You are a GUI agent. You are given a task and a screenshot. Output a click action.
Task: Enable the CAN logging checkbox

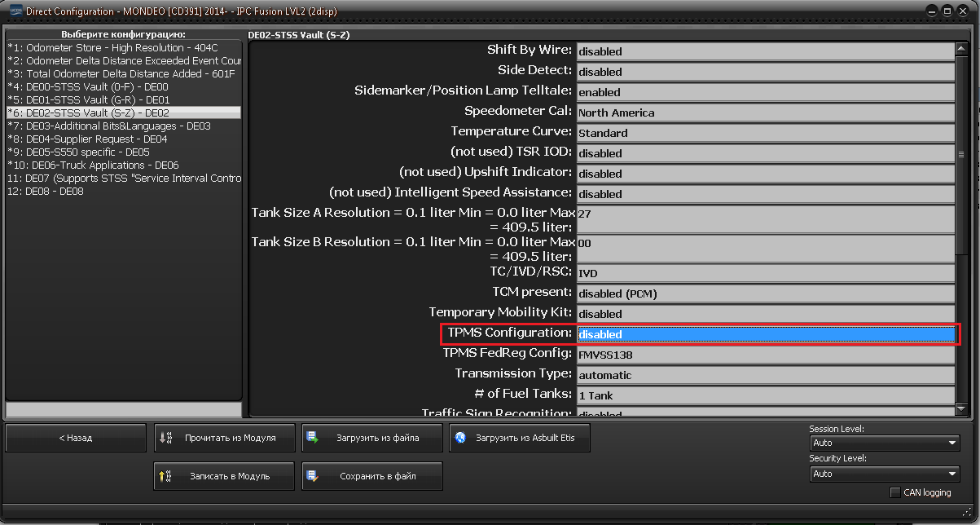[895, 492]
